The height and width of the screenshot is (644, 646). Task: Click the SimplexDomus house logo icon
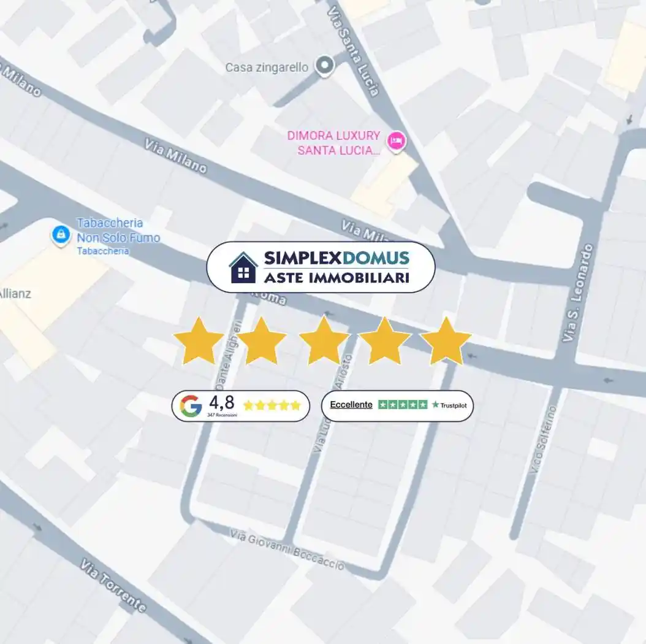pos(243,267)
